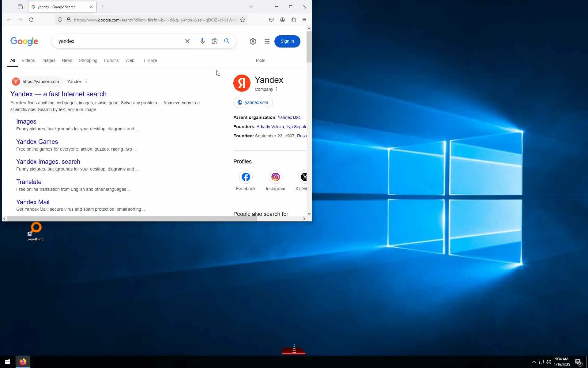Click inside the Google search box
The height and width of the screenshot is (368, 588).
tap(119, 41)
